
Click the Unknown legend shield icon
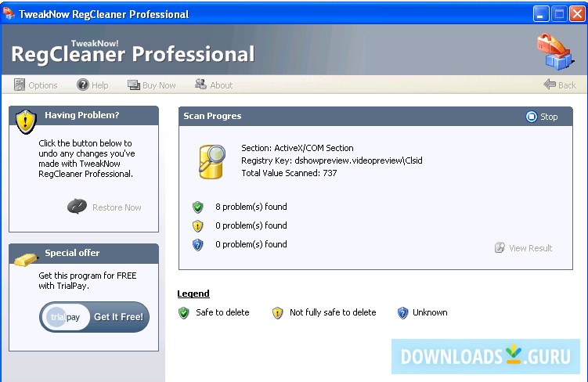click(x=402, y=312)
